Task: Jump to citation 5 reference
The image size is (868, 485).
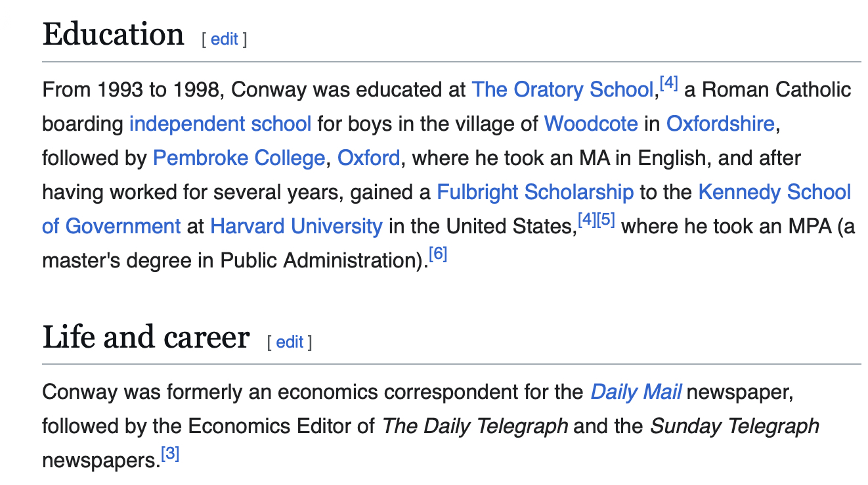Action: coord(605,220)
